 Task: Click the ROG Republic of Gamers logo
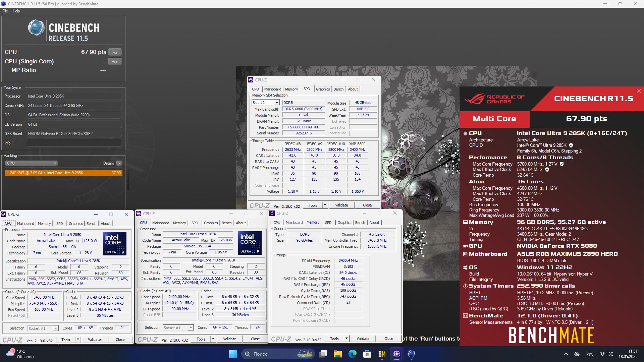[x=494, y=99]
